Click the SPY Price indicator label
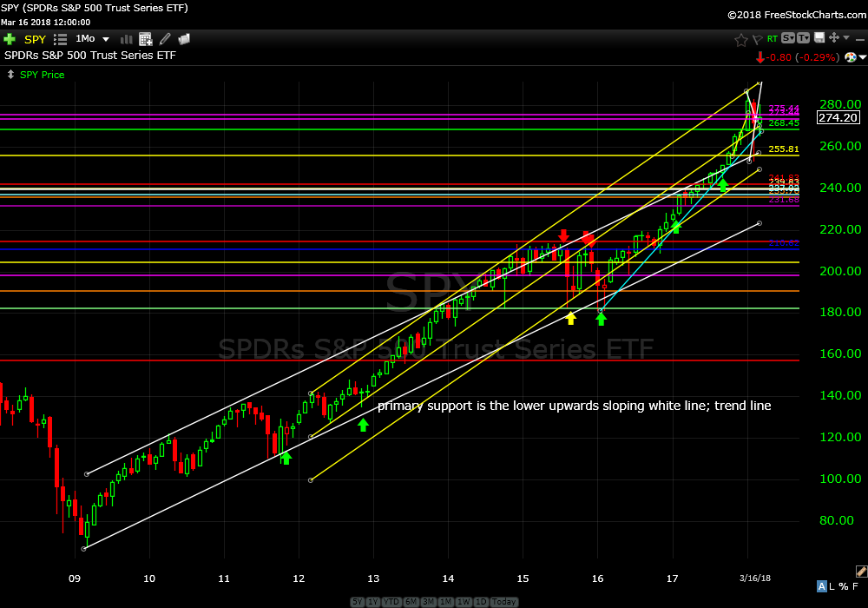The width and height of the screenshot is (868, 608). (x=42, y=75)
